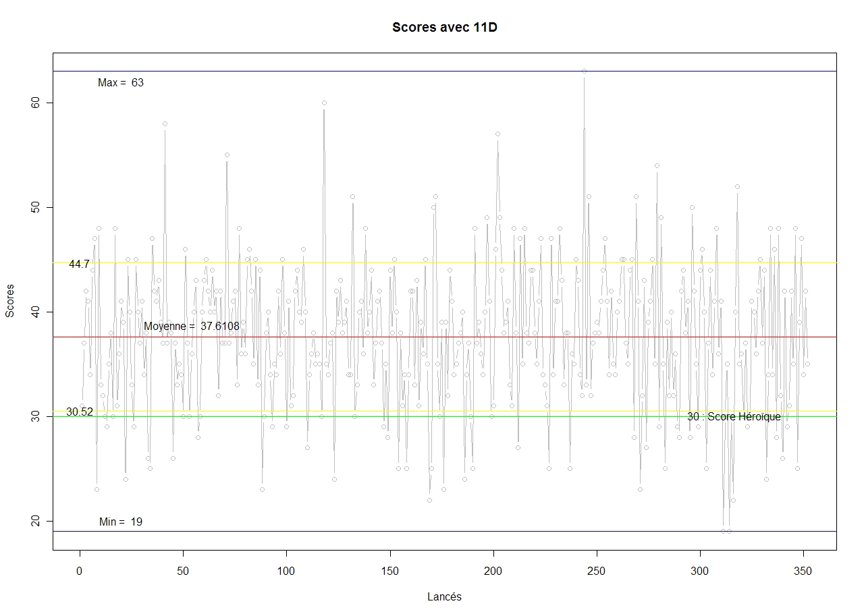864x616 pixels.
Task: Click the x-axis tick label 200
Action: [x=493, y=571]
